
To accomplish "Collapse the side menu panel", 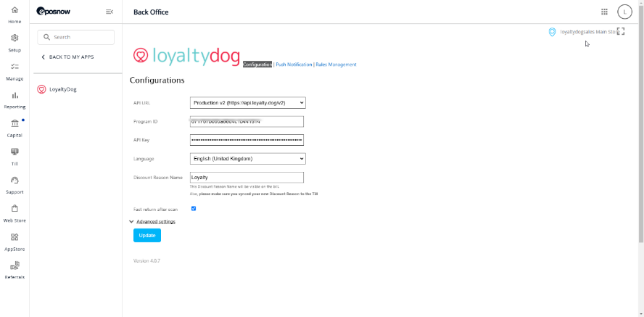I will [x=110, y=12].
